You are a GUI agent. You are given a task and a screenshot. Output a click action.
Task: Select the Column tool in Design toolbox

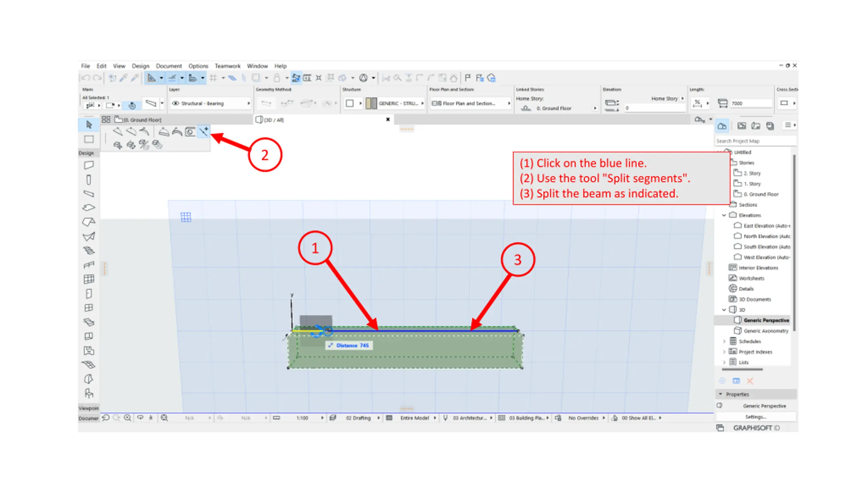point(89,180)
